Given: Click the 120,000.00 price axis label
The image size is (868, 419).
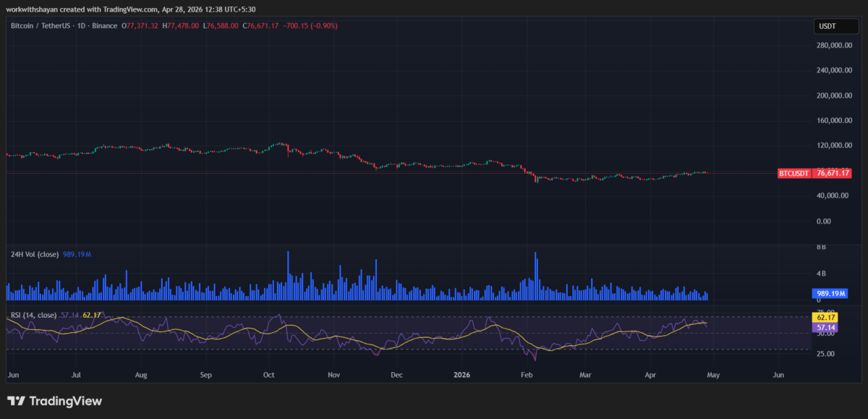Looking at the screenshot, I should click(x=831, y=145).
